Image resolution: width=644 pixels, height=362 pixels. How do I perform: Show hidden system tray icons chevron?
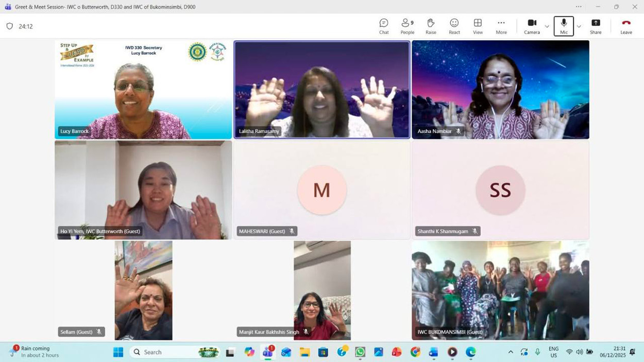(x=511, y=352)
